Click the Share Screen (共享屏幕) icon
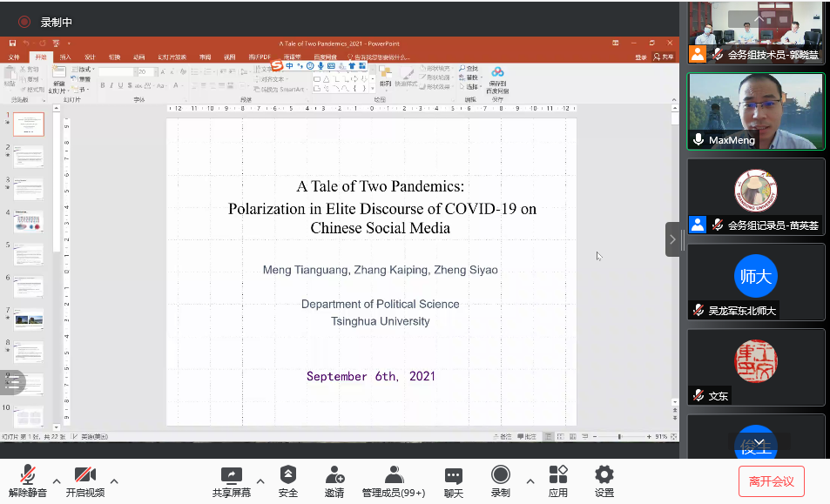This screenshot has width=830, height=504. click(231, 475)
